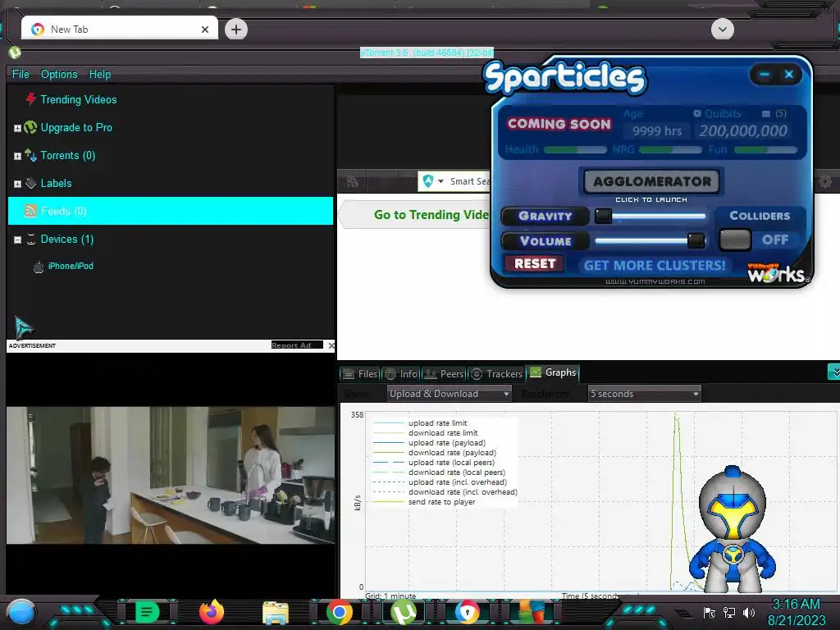Image resolution: width=840 pixels, height=630 pixels.
Task: Click the browser tab search chevron button
Action: point(722,29)
